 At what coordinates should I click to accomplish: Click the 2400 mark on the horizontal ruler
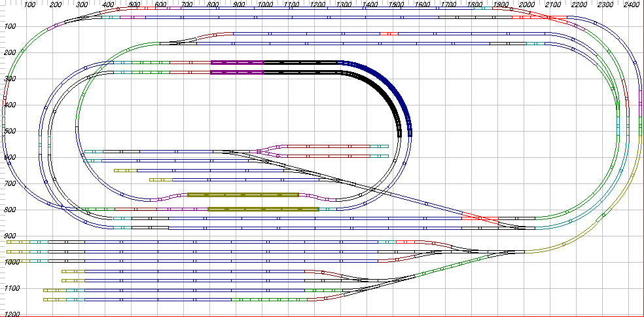pos(631,5)
